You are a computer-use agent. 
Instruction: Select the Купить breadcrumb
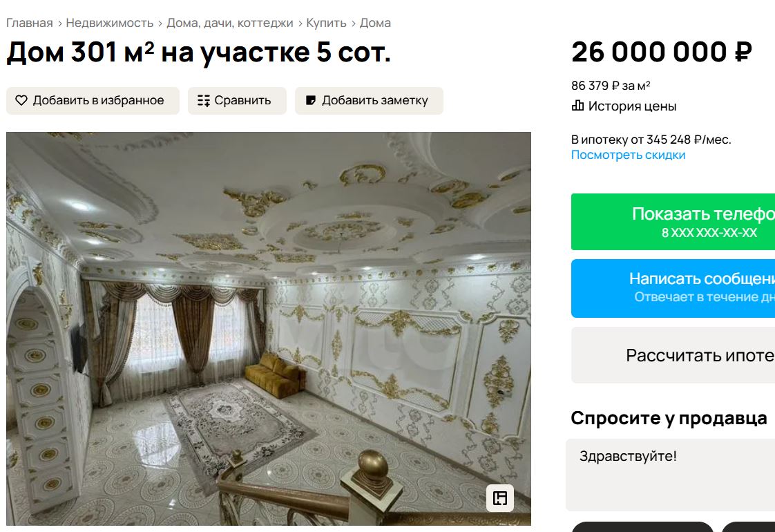pos(326,23)
